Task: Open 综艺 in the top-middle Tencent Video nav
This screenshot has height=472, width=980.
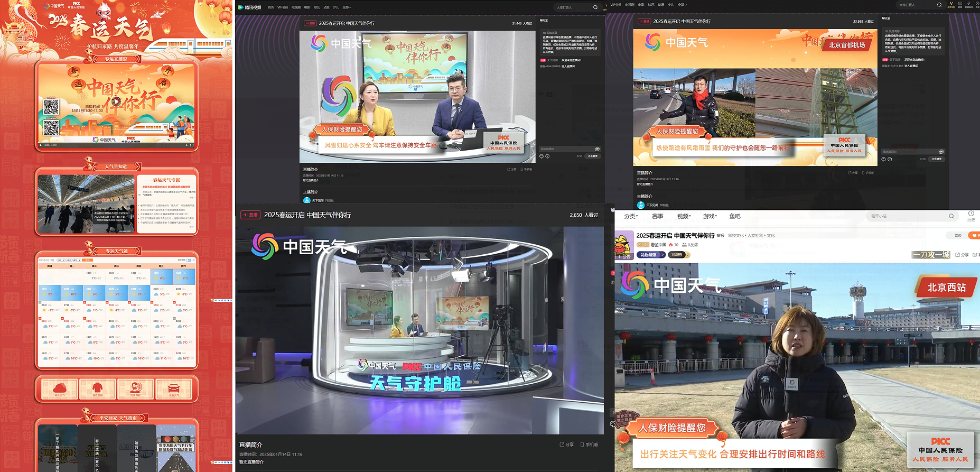Action: point(316,7)
